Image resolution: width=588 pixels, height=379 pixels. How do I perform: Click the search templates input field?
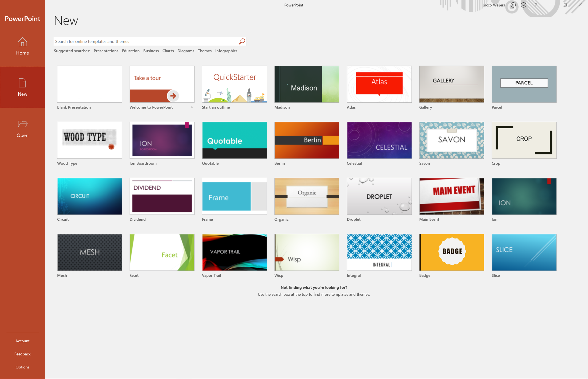(x=150, y=41)
